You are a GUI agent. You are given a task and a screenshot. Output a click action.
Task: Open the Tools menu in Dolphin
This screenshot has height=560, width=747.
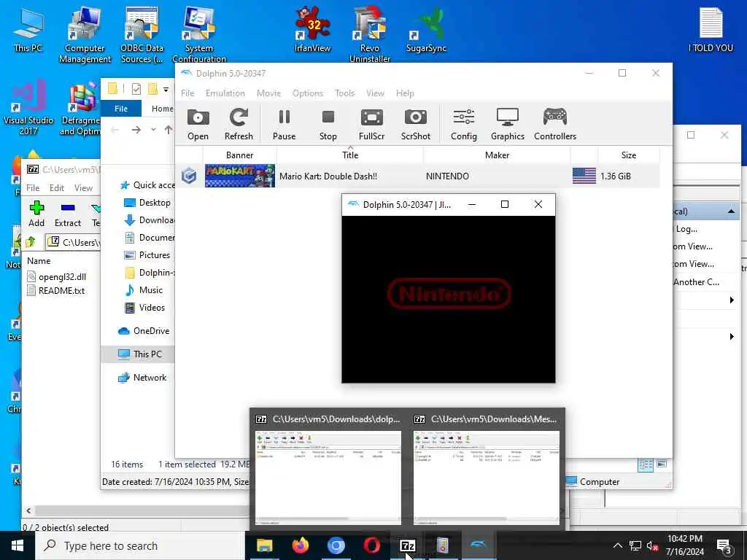click(344, 93)
